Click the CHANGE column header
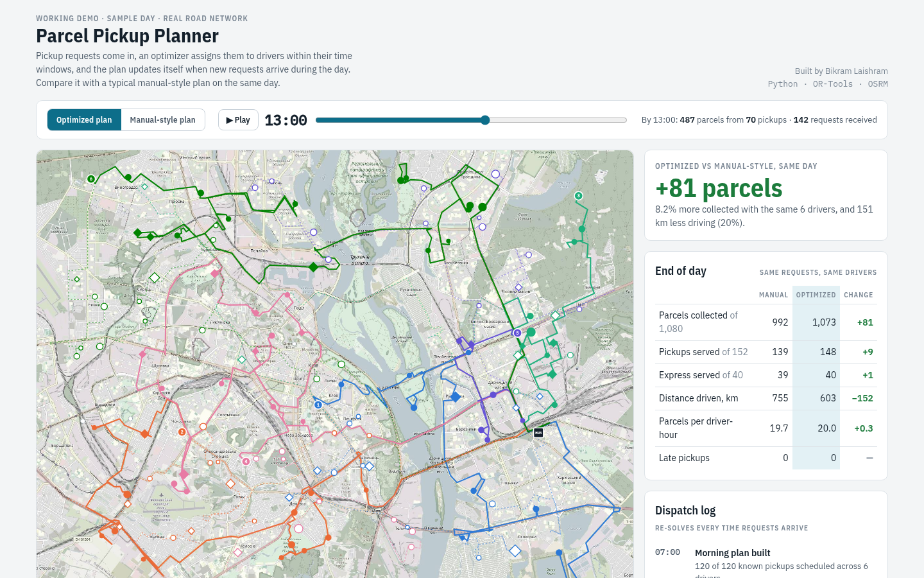Image resolution: width=924 pixels, height=578 pixels. coord(859,295)
